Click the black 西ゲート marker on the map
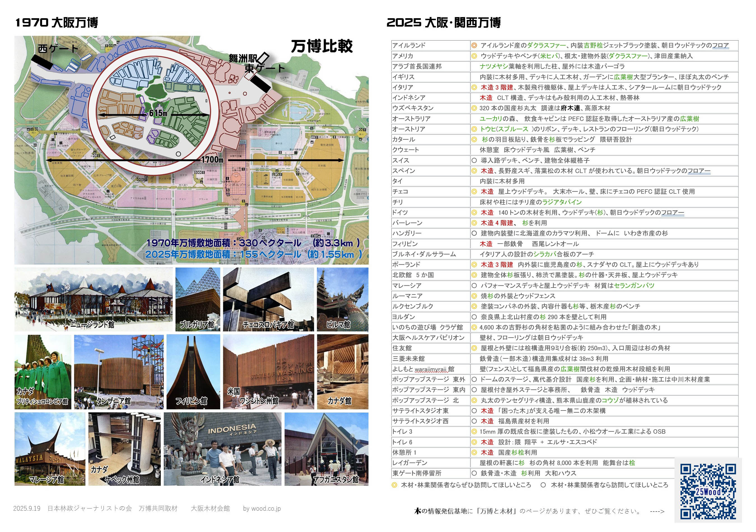 coord(42,62)
